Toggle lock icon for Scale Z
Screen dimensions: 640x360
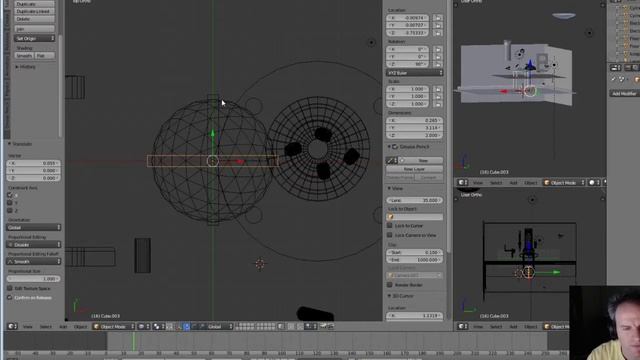pos(437,104)
